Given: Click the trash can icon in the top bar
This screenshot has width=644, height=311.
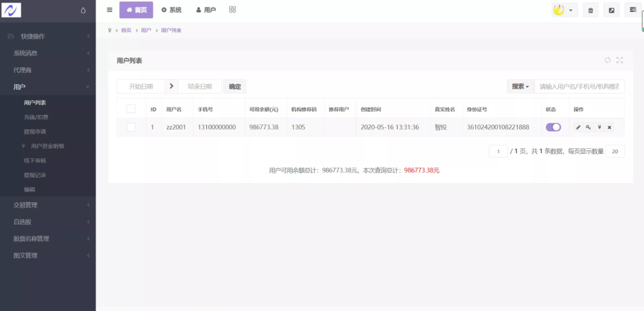Looking at the screenshot, I should click(x=590, y=10).
